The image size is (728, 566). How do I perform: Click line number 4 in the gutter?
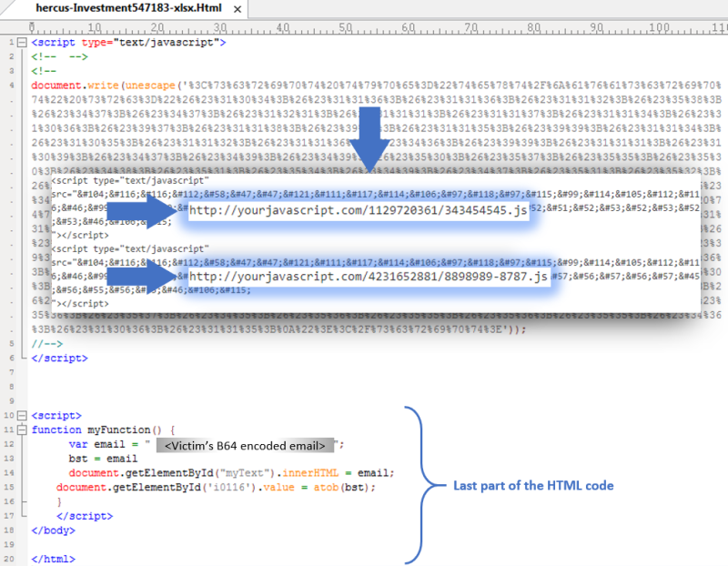click(x=11, y=86)
